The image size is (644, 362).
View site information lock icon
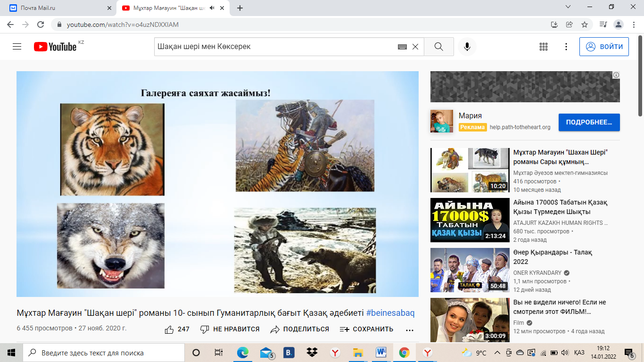click(x=59, y=25)
